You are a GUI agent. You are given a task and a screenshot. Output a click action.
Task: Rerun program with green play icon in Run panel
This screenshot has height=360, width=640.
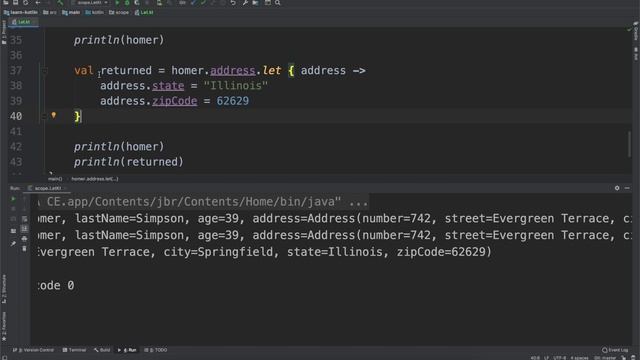pyautogui.click(x=13, y=199)
